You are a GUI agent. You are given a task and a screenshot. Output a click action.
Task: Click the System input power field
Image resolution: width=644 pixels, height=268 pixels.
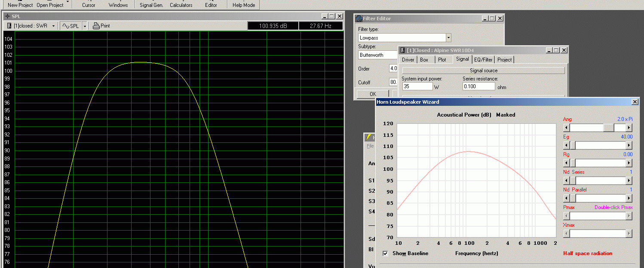pyautogui.click(x=417, y=86)
